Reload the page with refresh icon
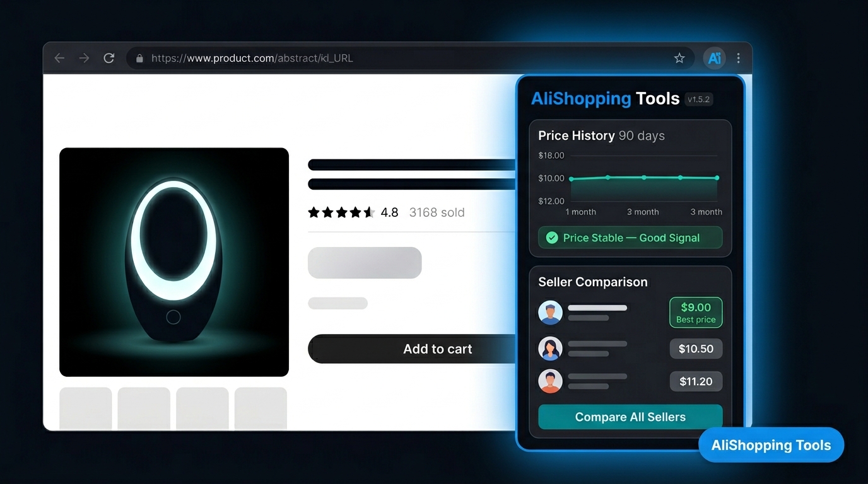Screen dimensions: 868x484 coord(108,58)
